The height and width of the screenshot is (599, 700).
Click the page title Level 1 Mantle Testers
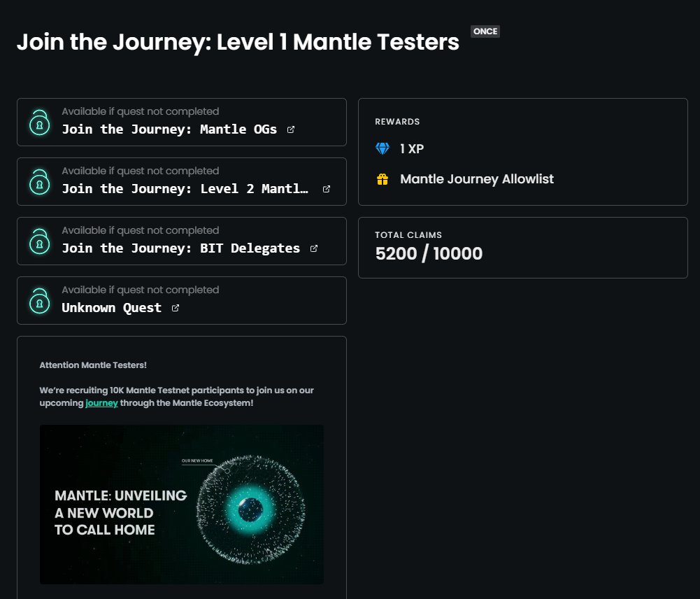tap(238, 42)
